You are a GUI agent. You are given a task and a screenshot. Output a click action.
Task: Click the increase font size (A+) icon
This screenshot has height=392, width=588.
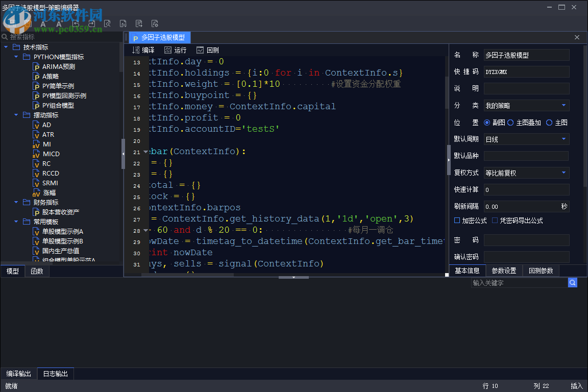(59, 23)
